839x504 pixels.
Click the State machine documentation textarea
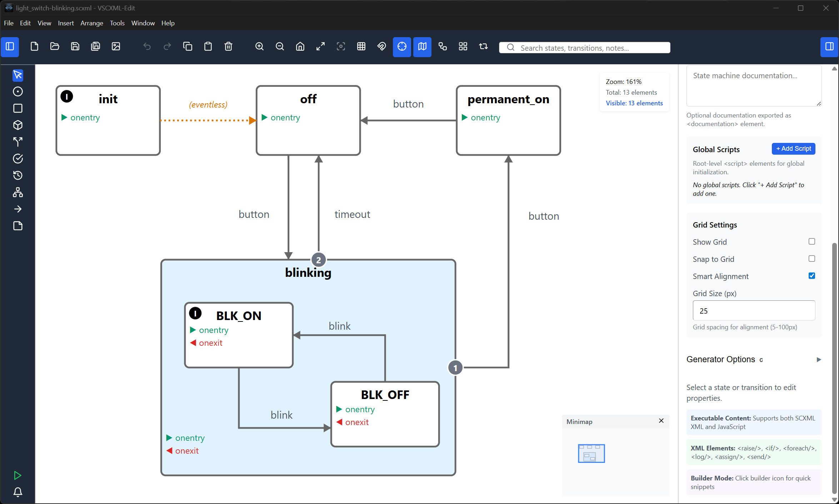754,86
